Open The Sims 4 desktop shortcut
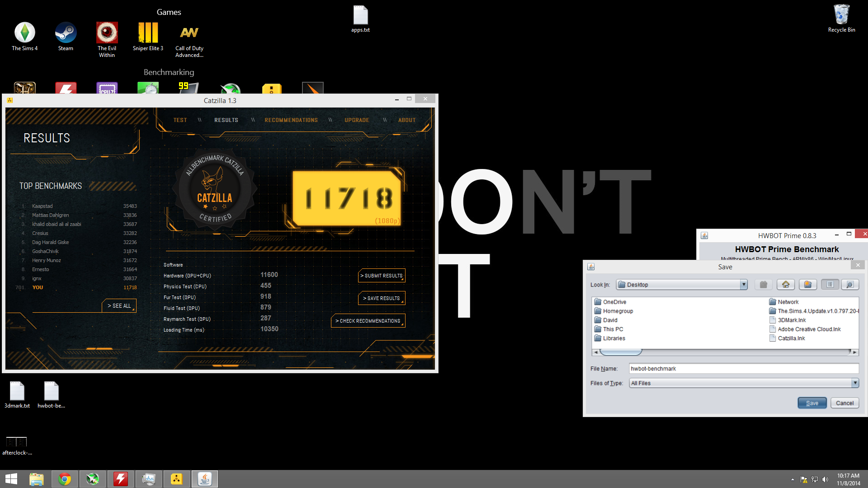This screenshot has height=488, width=868. point(25,37)
